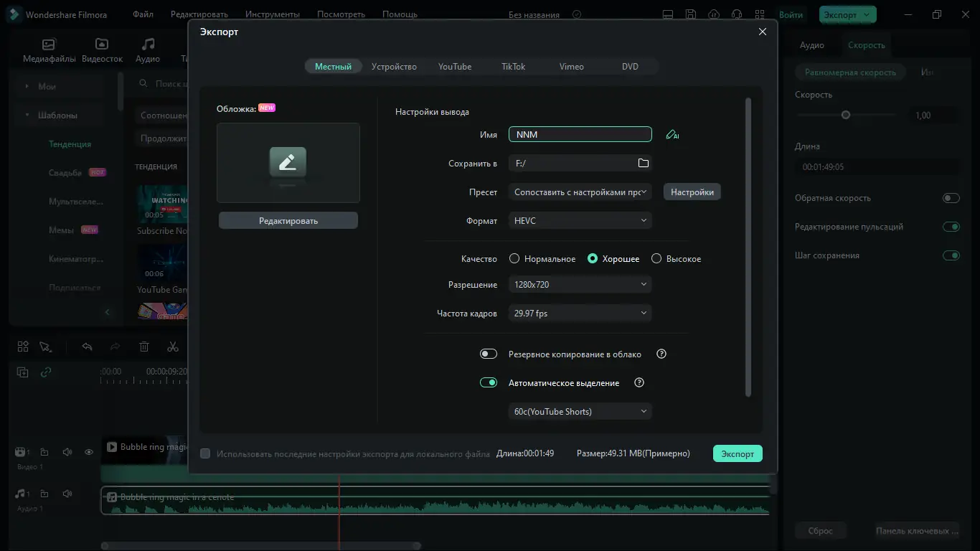Open help for automatic highlight option
980x551 pixels.
pyautogui.click(x=639, y=382)
